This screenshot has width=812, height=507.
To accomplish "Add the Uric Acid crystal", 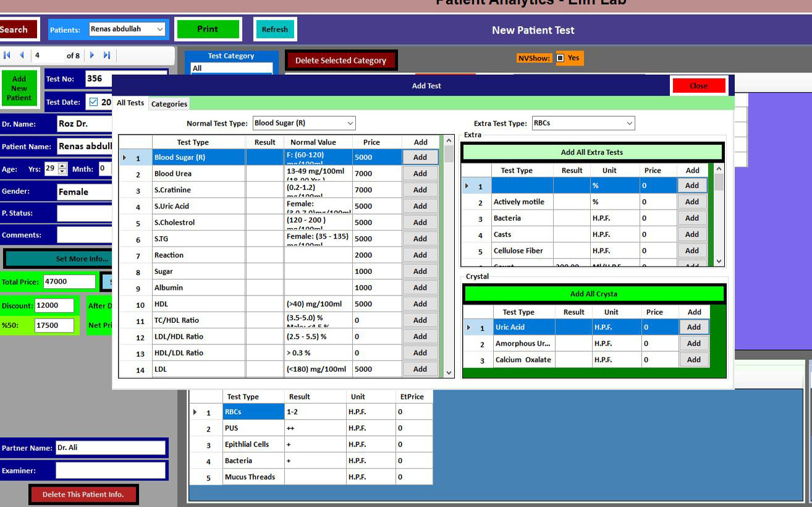I will tap(694, 327).
